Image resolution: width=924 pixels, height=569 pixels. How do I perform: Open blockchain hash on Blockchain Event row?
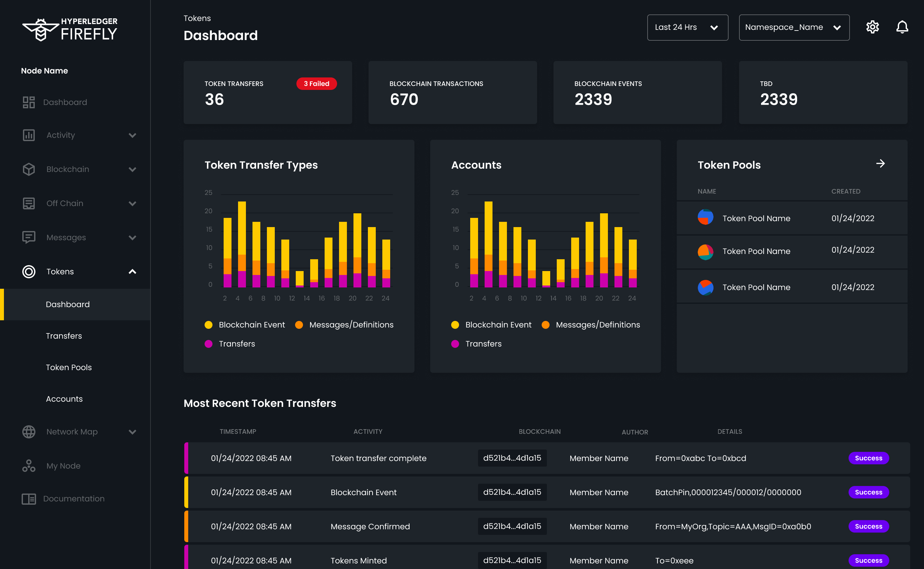(512, 492)
